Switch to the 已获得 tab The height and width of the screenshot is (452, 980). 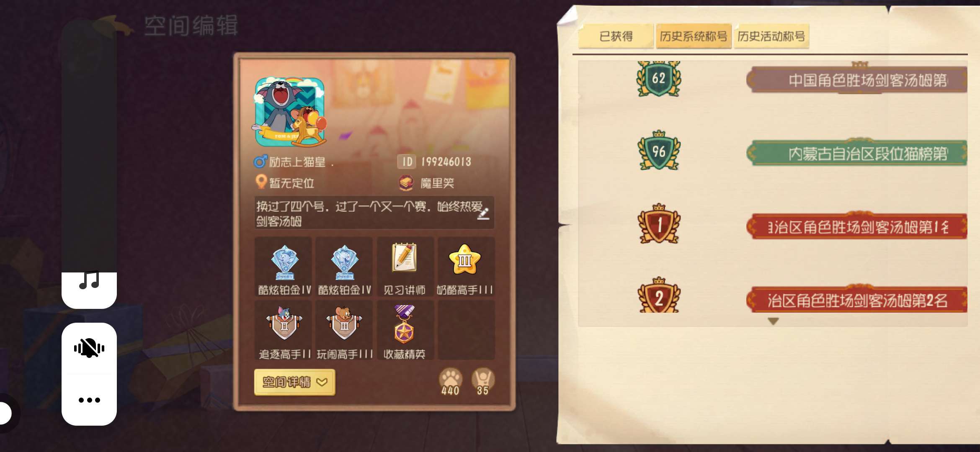click(616, 36)
